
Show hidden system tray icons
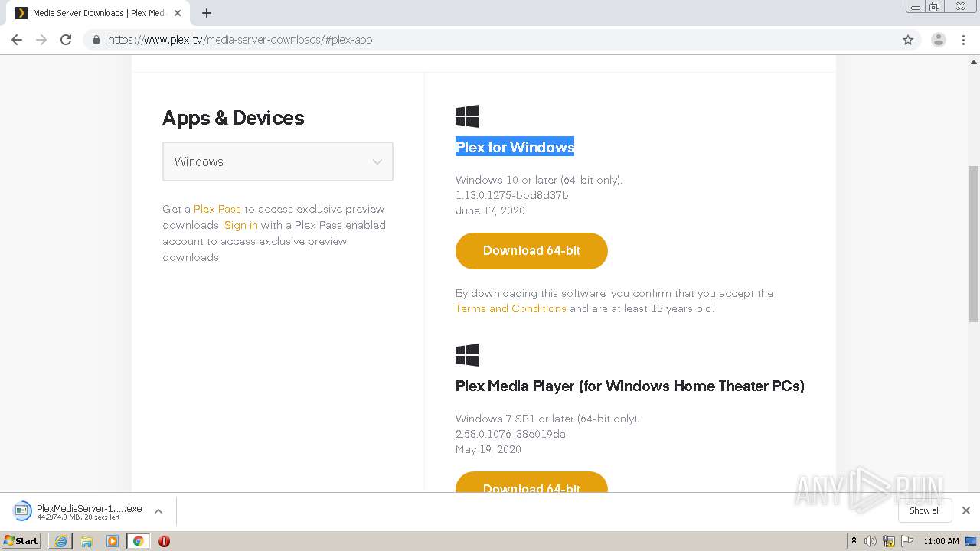[853, 541]
